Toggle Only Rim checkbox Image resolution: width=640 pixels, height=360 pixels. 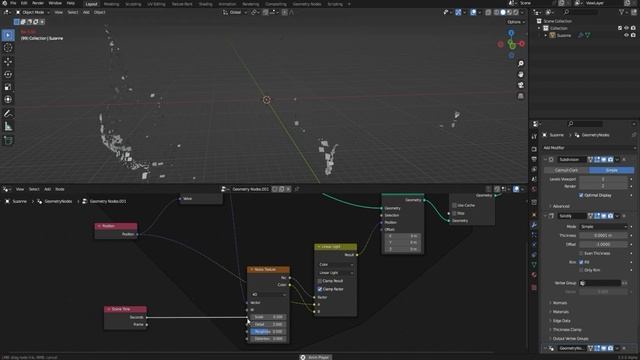[x=581, y=270]
